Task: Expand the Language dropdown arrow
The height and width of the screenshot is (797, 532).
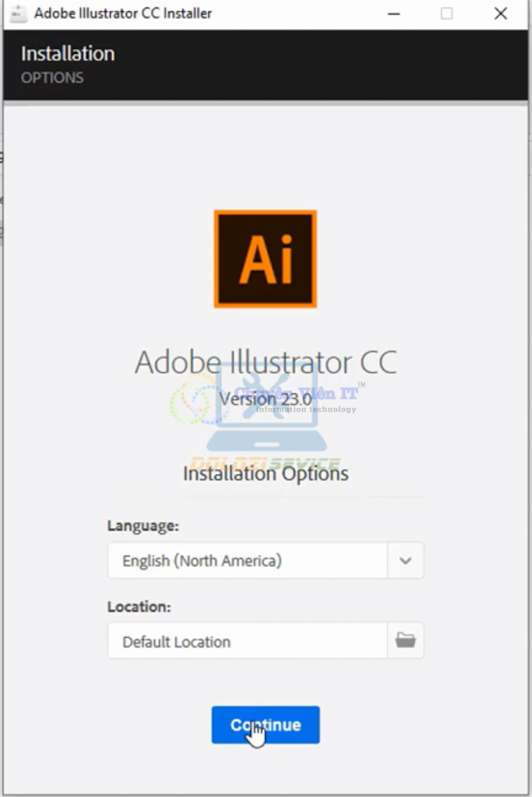Action: click(405, 561)
